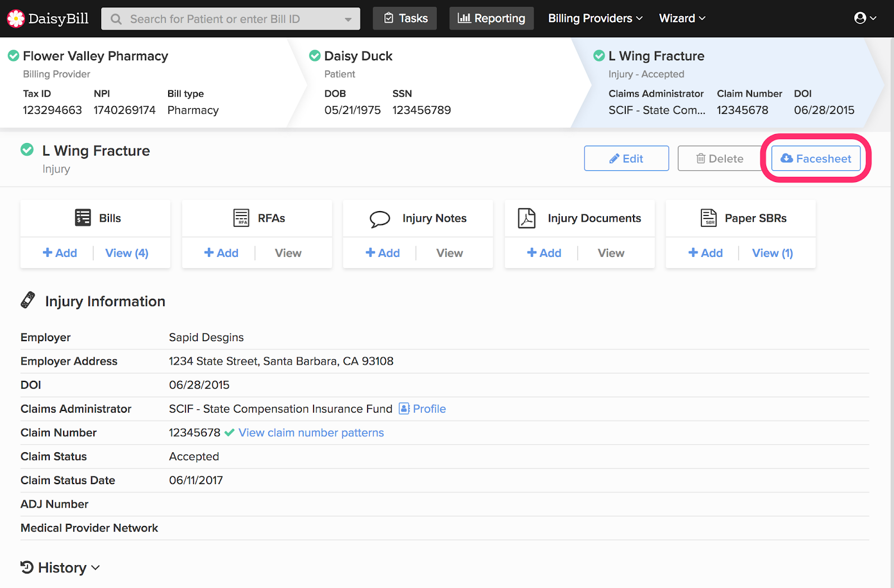894x588 pixels.
Task: Add a new Paper SBR
Action: 706,253
